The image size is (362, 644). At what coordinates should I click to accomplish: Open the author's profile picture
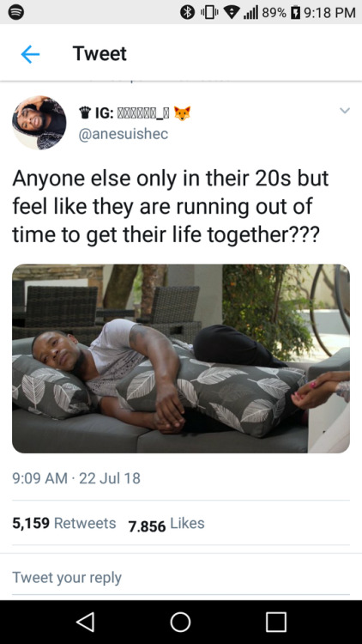tap(39, 123)
